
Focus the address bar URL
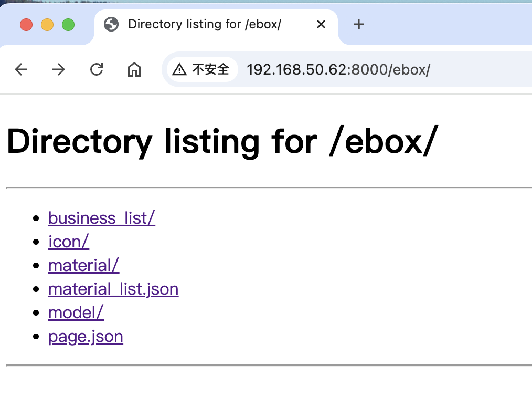pyautogui.click(x=338, y=69)
